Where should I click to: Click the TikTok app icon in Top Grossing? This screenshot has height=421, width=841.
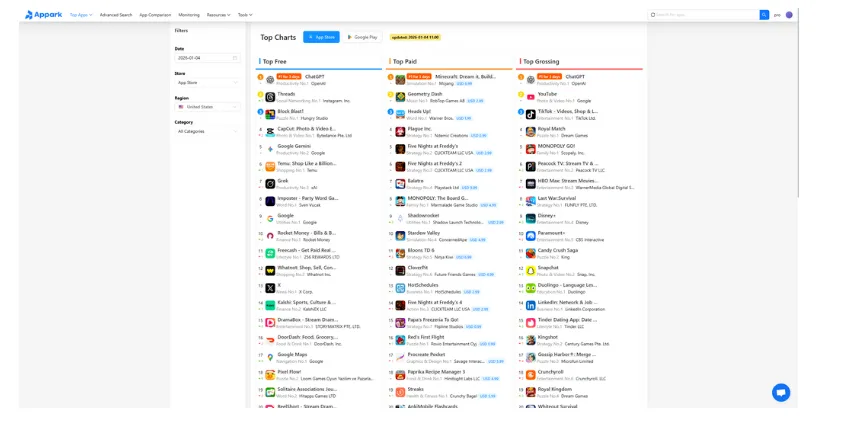click(531, 114)
